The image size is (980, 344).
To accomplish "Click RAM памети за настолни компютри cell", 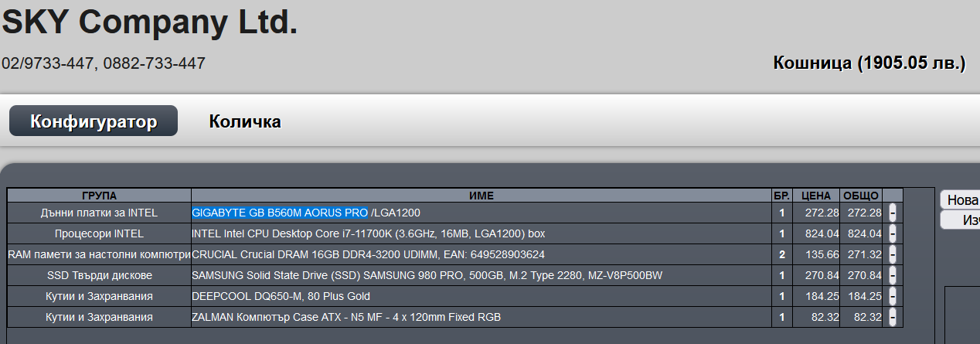I will tap(99, 254).
